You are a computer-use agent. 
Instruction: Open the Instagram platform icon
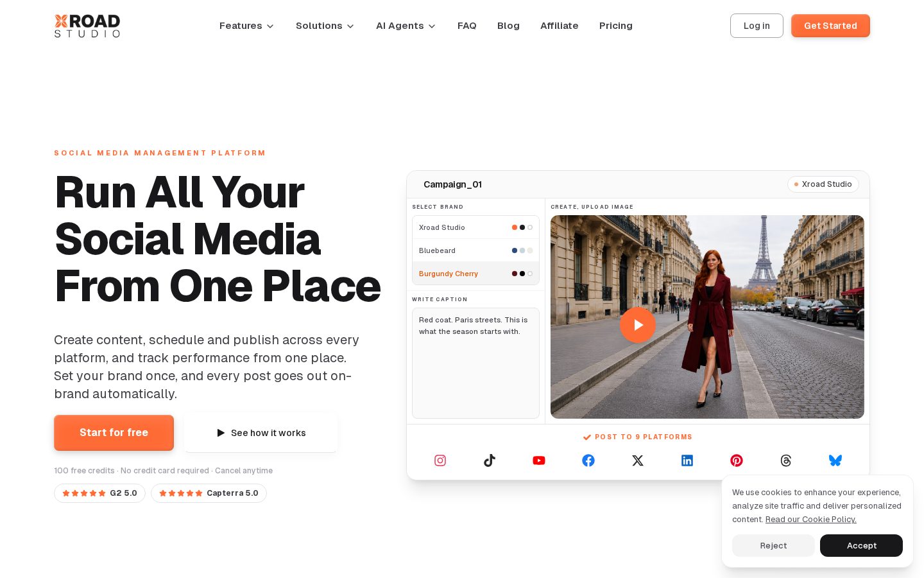click(x=440, y=460)
